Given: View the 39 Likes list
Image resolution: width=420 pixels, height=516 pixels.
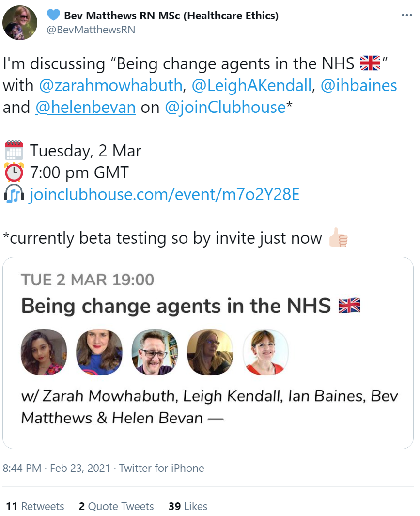Looking at the screenshot, I should tap(188, 506).
